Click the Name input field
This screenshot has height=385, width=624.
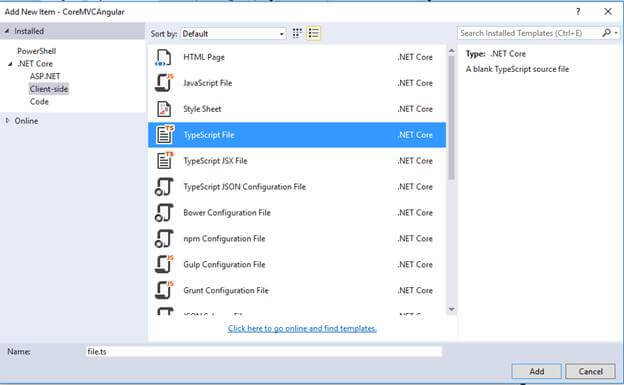[264, 352]
